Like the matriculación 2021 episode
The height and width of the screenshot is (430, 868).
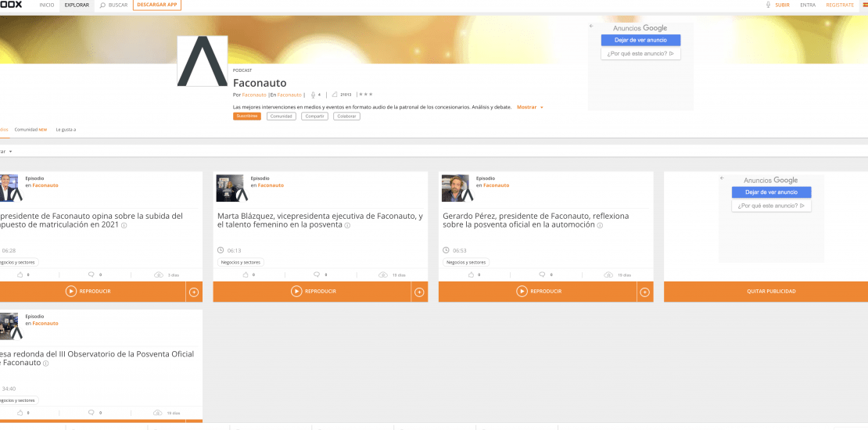[x=20, y=274]
